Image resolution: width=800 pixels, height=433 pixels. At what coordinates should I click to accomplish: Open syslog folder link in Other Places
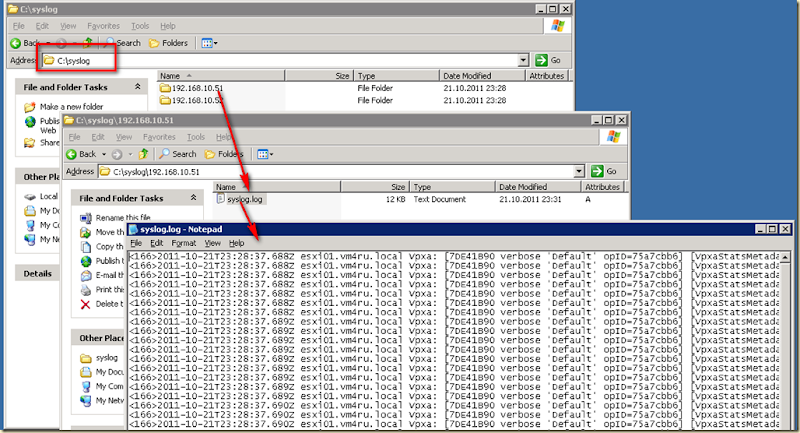(x=107, y=358)
